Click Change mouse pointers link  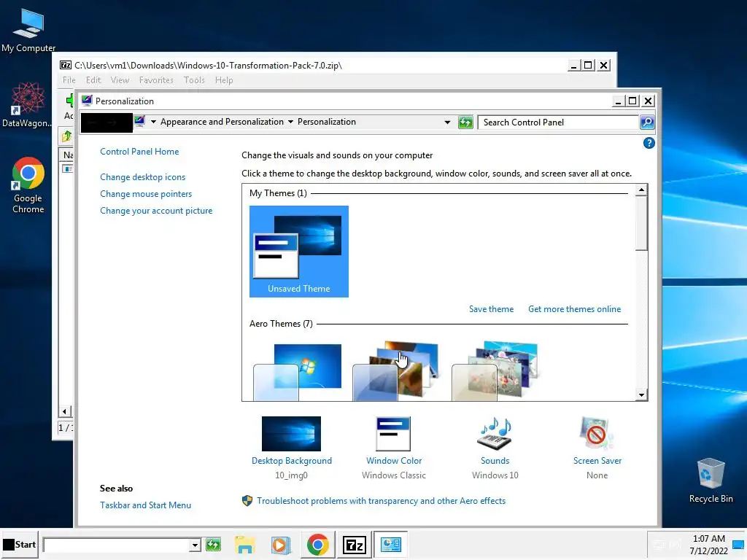pos(146,194)
